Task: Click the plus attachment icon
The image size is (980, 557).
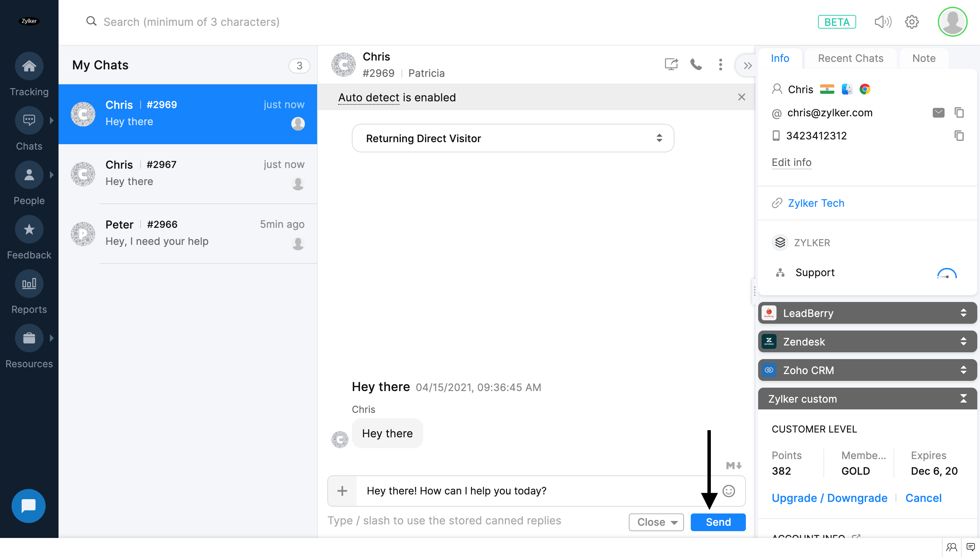Action: click(342, 491)
